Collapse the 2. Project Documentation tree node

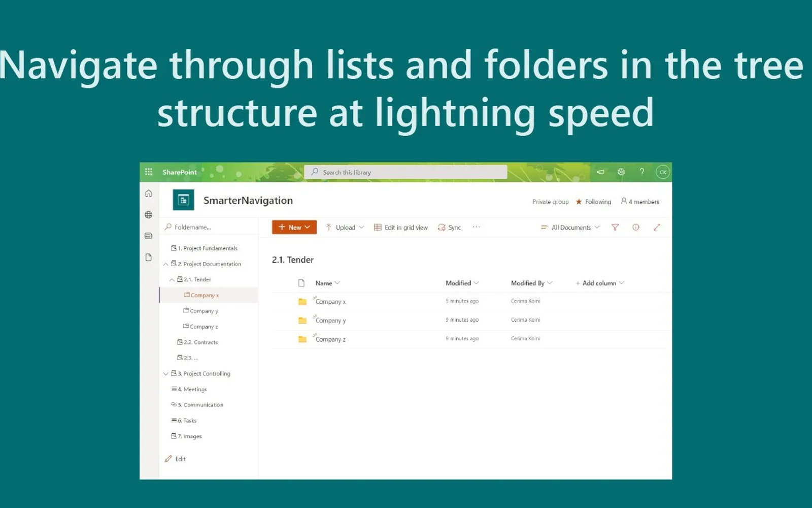pyautogui.click(x=165, y=264)
